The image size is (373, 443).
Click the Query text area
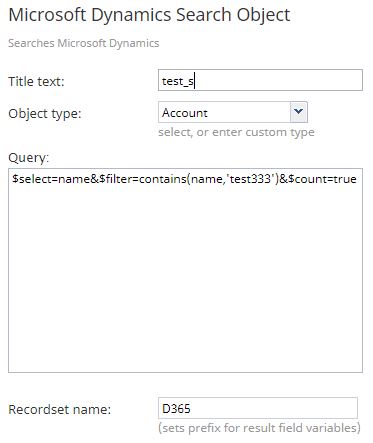(185, 270)
